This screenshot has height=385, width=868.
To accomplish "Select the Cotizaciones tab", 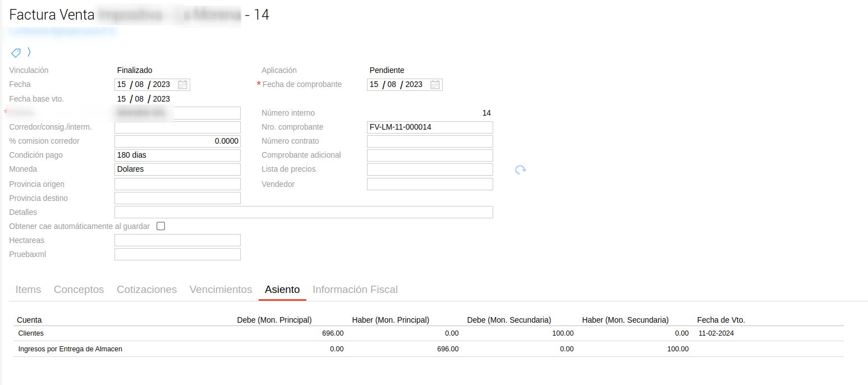I will [146, 290].
